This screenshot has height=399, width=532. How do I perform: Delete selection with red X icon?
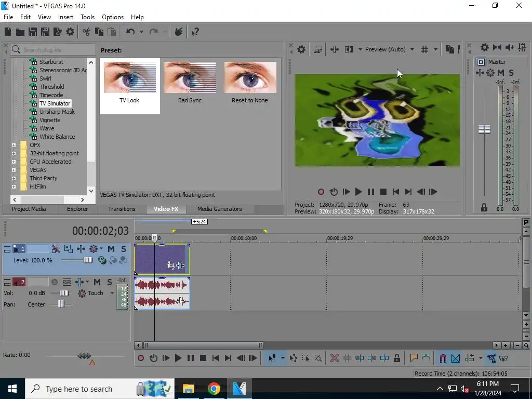(335, 358)
